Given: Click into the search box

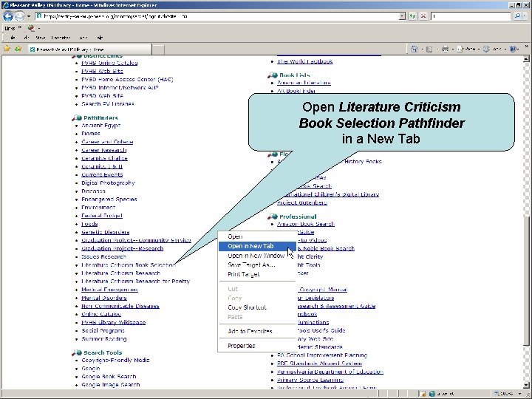Looking at the screenshot, I should click(471, 16).
